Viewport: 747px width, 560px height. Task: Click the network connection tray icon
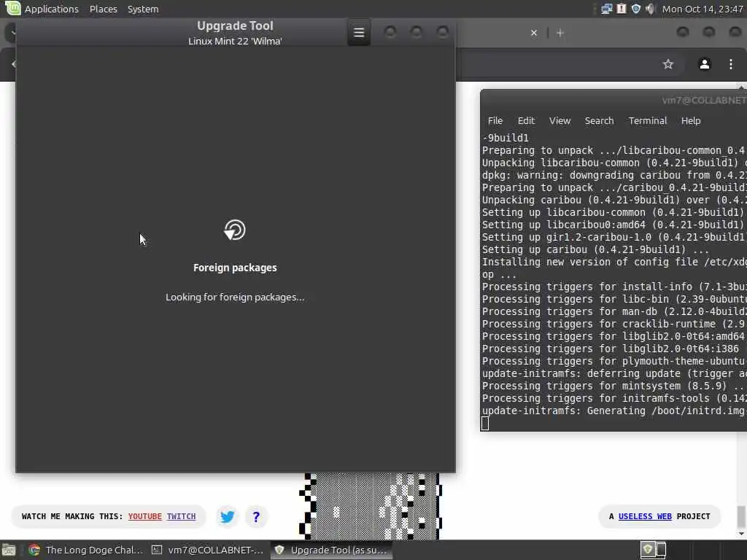click(606, 9)
